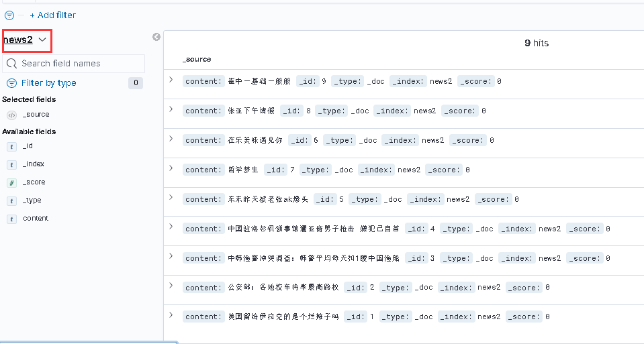
Task: Expand the document row with _id 1
Action: coord(171,315)
